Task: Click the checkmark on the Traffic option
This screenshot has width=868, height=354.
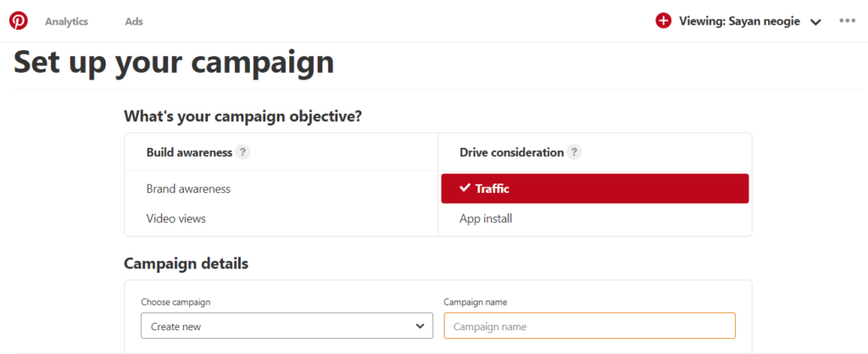Action: pos(465,188)
